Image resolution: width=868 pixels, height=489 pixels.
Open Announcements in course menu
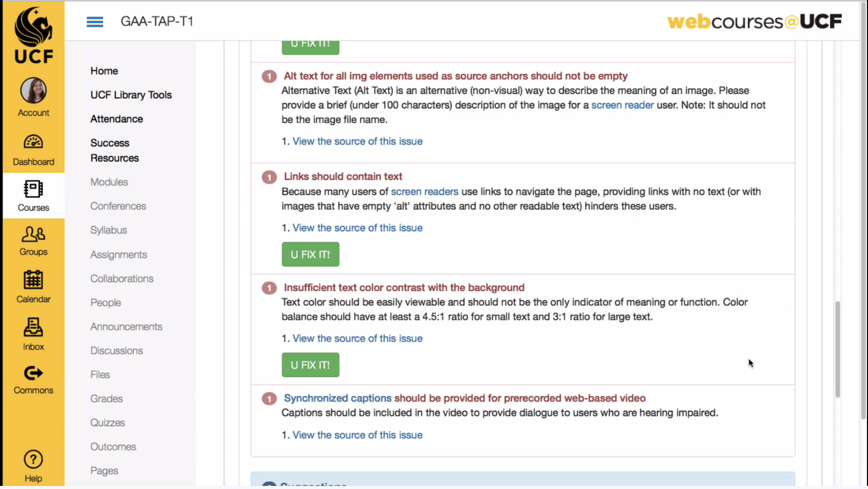[126, 327]
